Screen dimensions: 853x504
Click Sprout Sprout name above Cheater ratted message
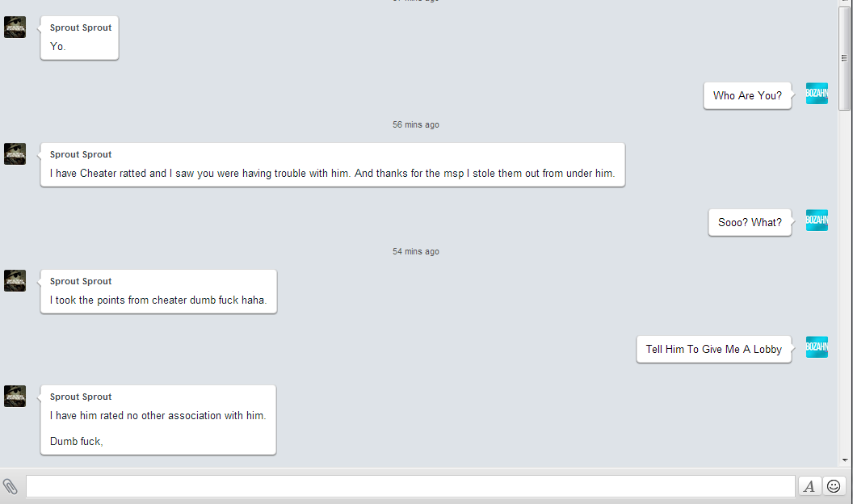coord(81,154)
